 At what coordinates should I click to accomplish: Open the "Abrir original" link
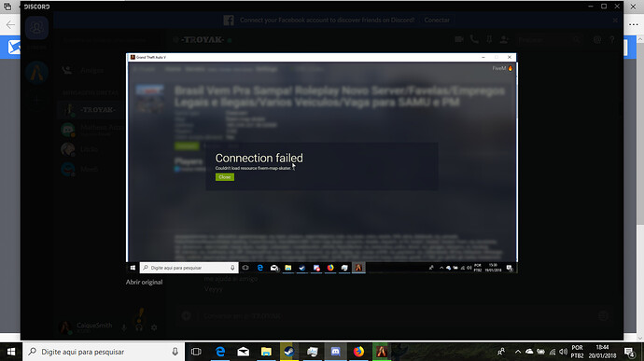[144, 282]
